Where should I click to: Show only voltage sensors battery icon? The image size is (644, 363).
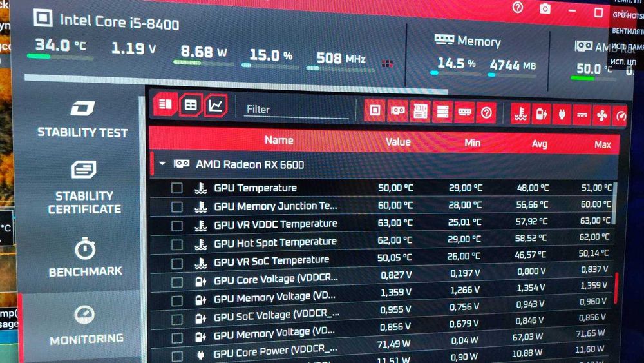tap(541, 114)
